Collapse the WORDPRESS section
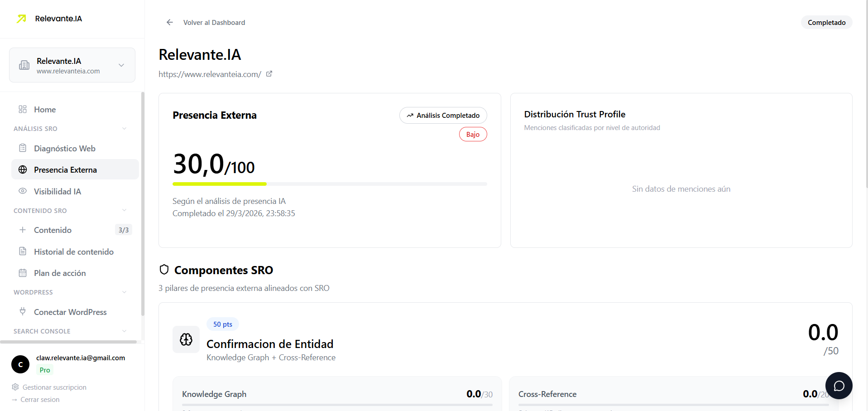Image resolution: width=868 pixels, height=411 pixels. tap(124, 292)
